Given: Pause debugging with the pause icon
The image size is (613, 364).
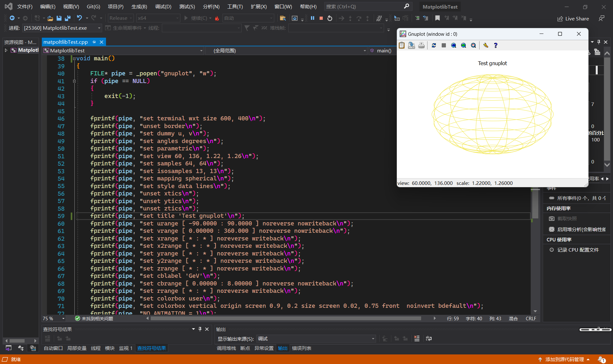Looking at the screenshot, I should pos(312,18).
